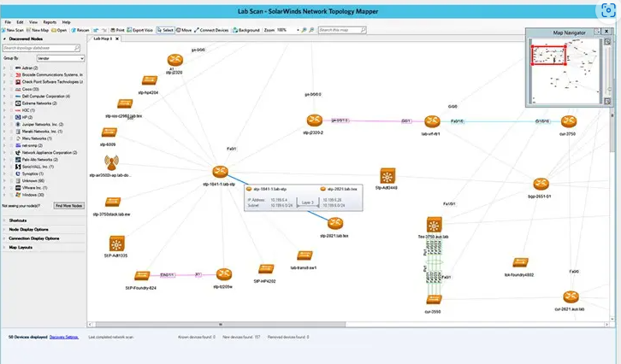Tick the VMware Inc. checkbox
Viewport: 621px width, 364px height.
click(x=11, y=187)
